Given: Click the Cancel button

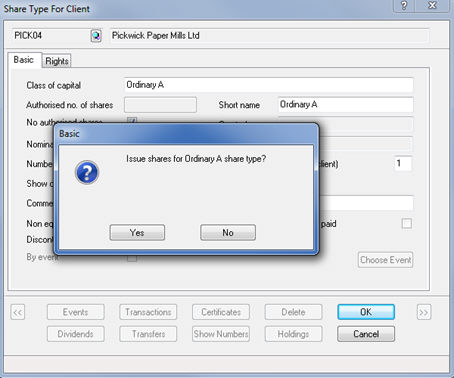Looking at the screenshot, I should coord(366,334).
